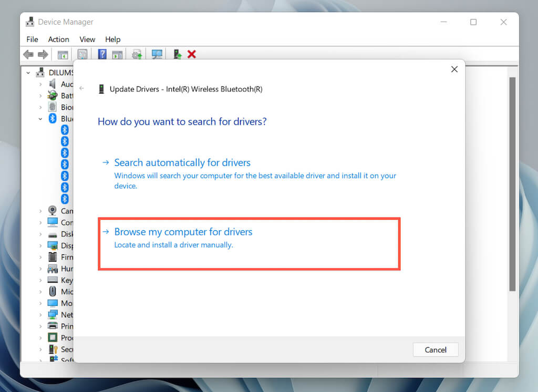
Task: Expand the Disk drives chevron
Action: click(40, 234)
